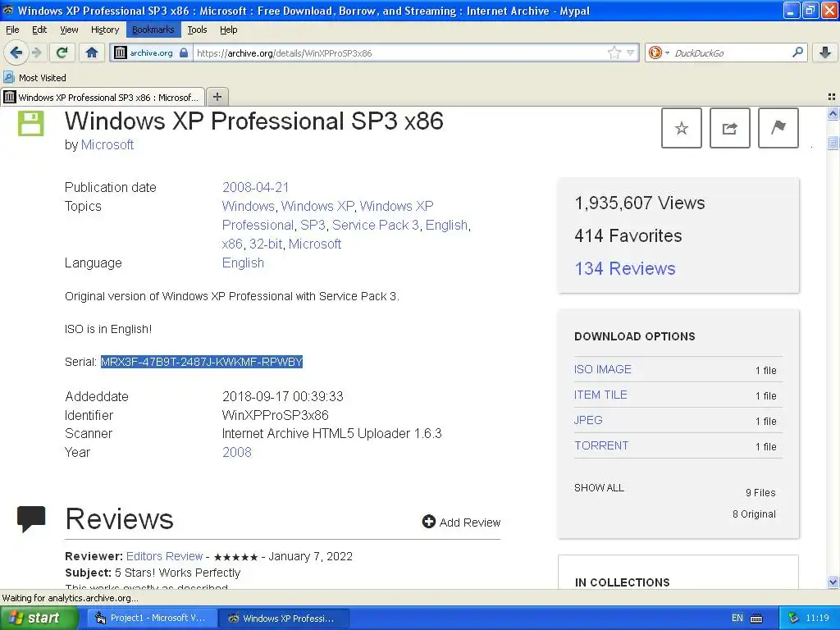Go back using the browser back arrow

click(16, 52)
